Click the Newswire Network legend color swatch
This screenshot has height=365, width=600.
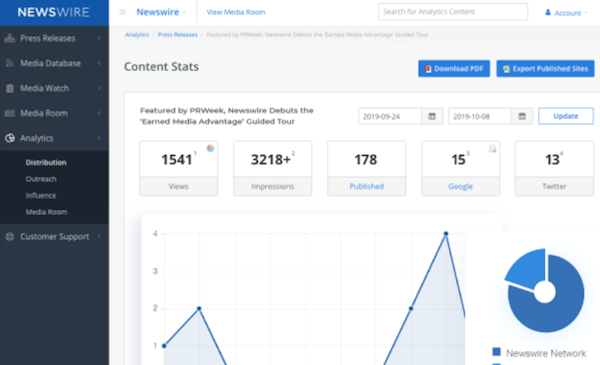pyautogui.click(x=496, y=352)
